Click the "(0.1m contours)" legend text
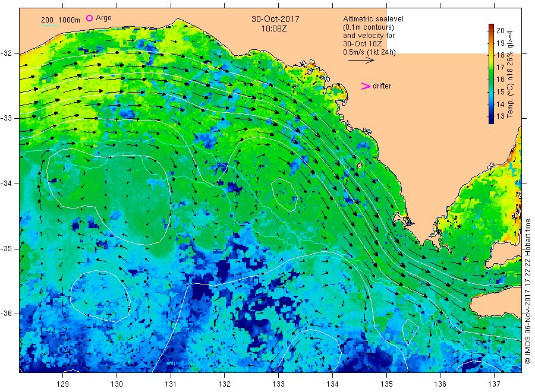Viewport: 535px width, 392px height. [x=369, y=27]
